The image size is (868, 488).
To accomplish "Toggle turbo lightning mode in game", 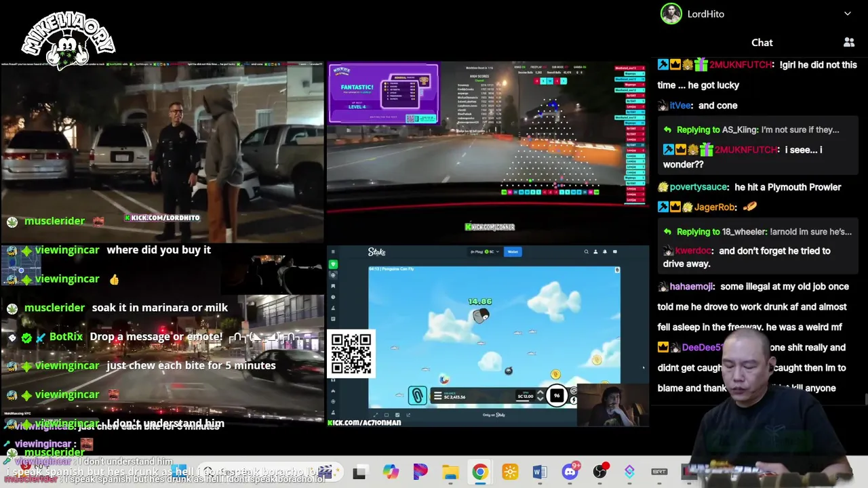I will click(574, 400).
